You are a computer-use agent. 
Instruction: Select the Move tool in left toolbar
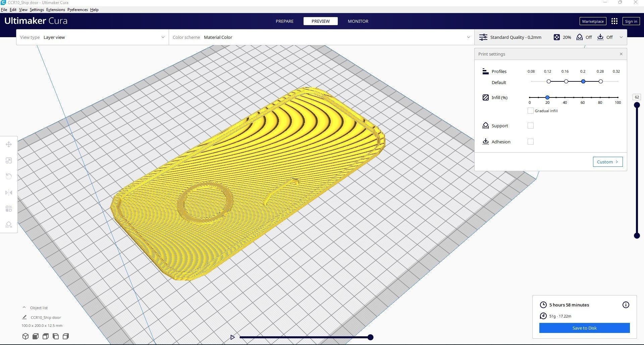(9, 144)
